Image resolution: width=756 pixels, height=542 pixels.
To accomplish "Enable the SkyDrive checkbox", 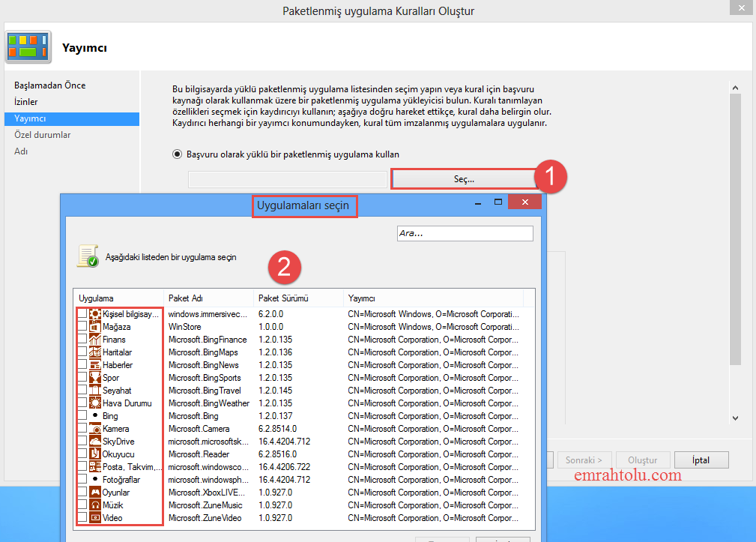I will tap(82, 441).
